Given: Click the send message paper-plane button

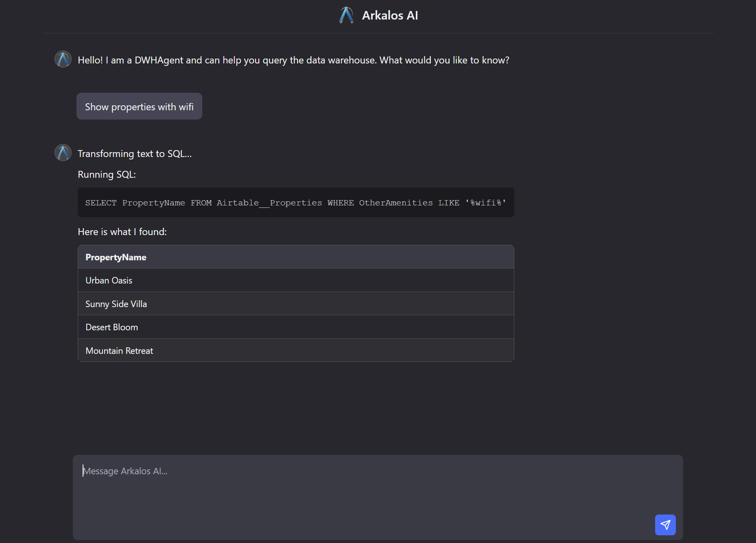Looking at the screenshot, I should (x=665, y=525).
